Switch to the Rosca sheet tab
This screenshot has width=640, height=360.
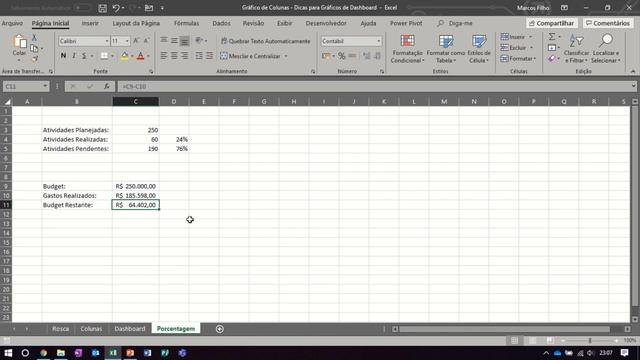(x=60, y=329)
